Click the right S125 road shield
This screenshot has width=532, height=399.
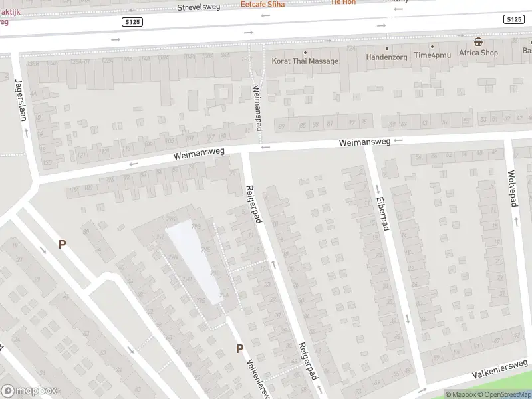[513, 20]
